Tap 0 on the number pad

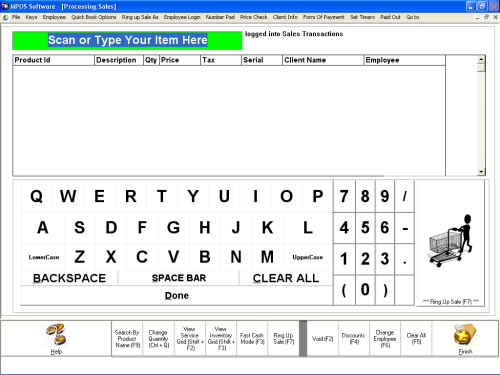pyautogui.click(x=365, y=289)
